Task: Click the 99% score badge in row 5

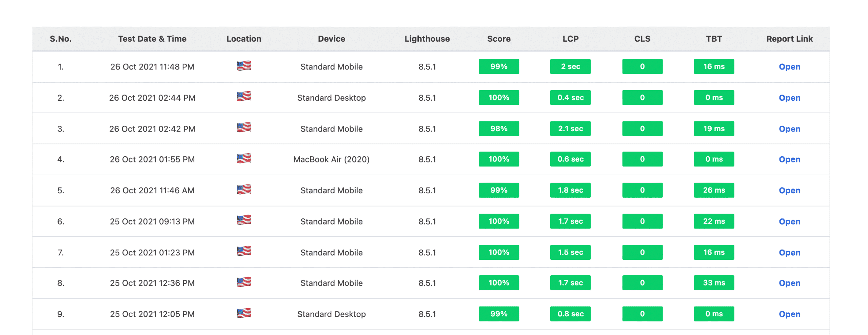Action: pyautogui.click(x=499, y=190)
